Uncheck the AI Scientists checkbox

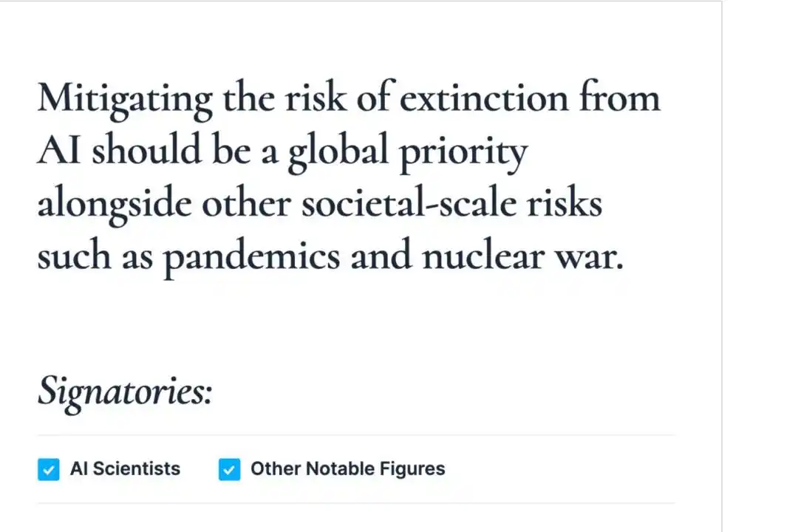point(48,469)
